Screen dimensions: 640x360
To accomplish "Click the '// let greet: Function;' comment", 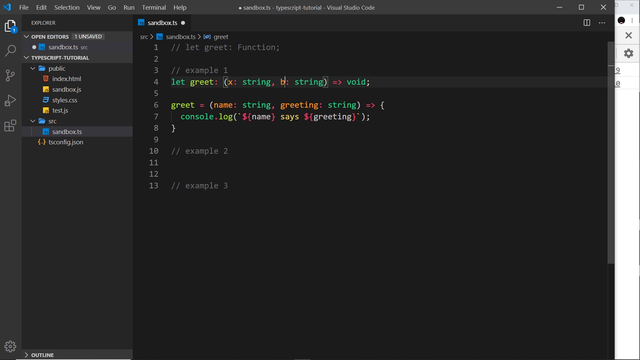I will (x=225, y=47).
